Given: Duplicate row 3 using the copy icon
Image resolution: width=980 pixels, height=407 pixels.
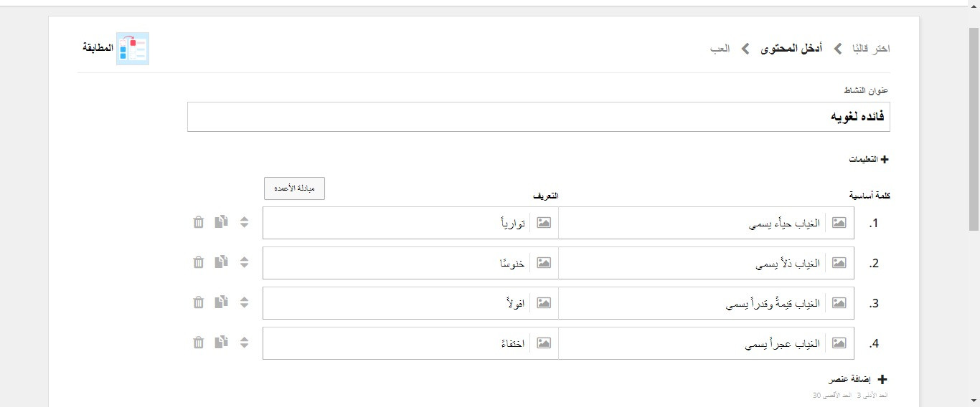Looking at the screenshot, I should tap(221, 303).
